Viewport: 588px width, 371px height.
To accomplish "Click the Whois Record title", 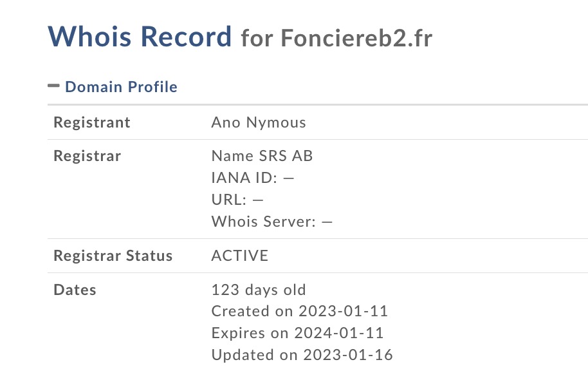I will pos(140,37).
